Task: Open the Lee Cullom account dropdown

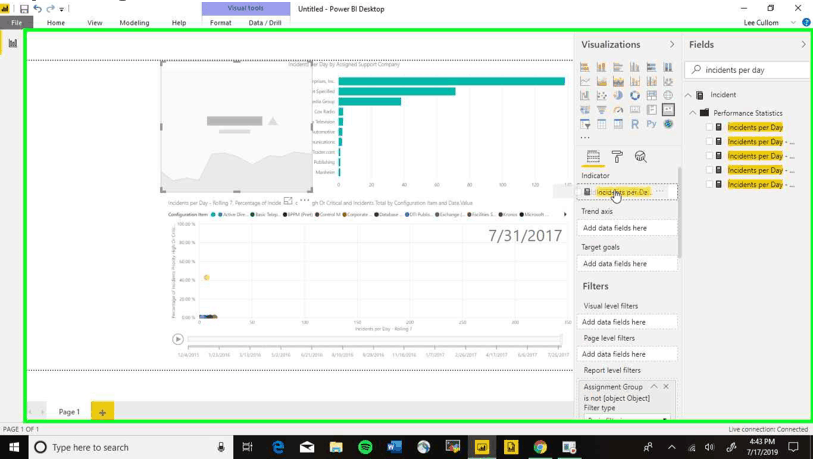Action: [793, 23]
